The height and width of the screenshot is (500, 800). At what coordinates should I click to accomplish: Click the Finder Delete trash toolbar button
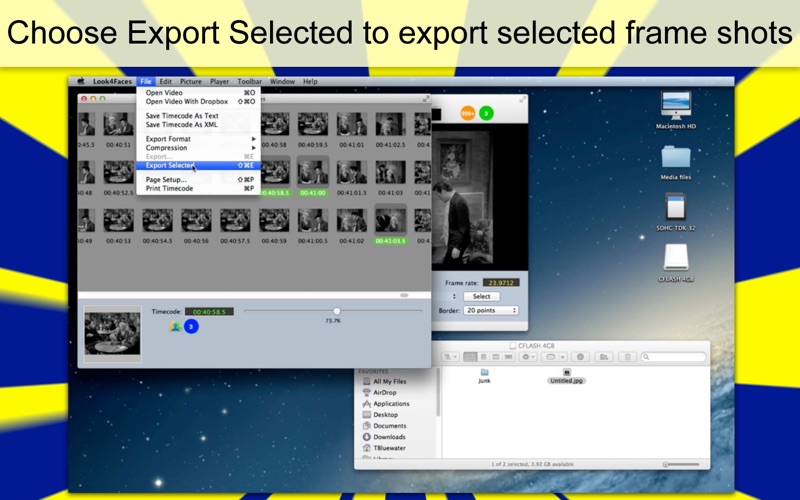point(628,357)
